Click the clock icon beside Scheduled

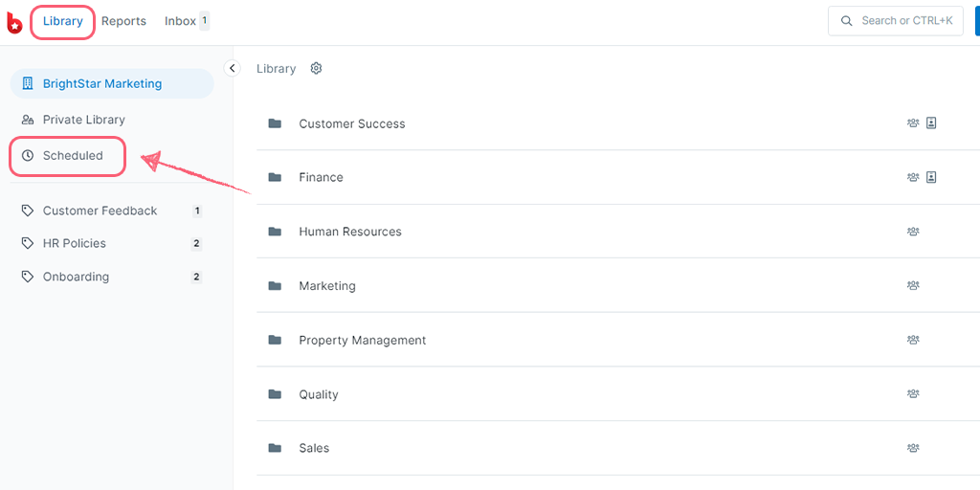coord(28,156)
